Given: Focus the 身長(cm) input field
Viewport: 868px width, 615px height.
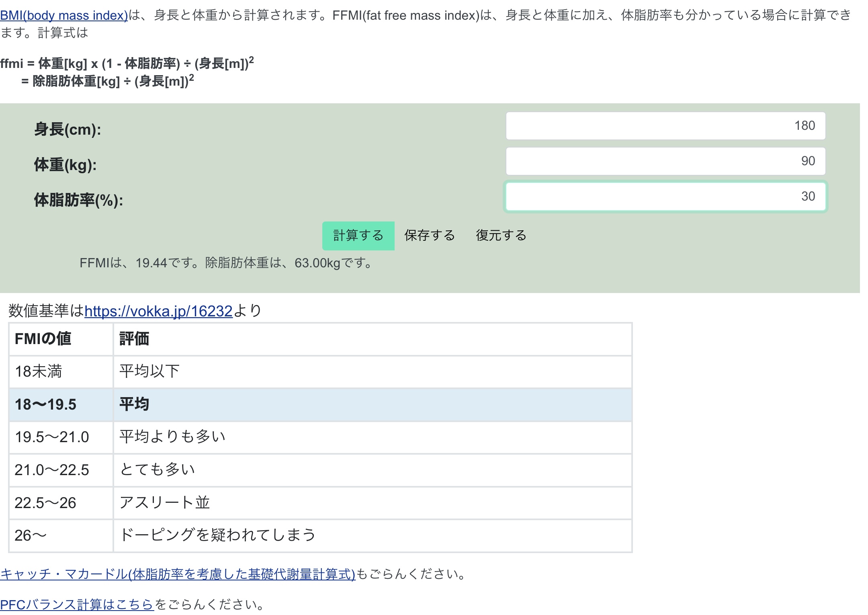Looking at the screenshot, I should pos(665,126).
